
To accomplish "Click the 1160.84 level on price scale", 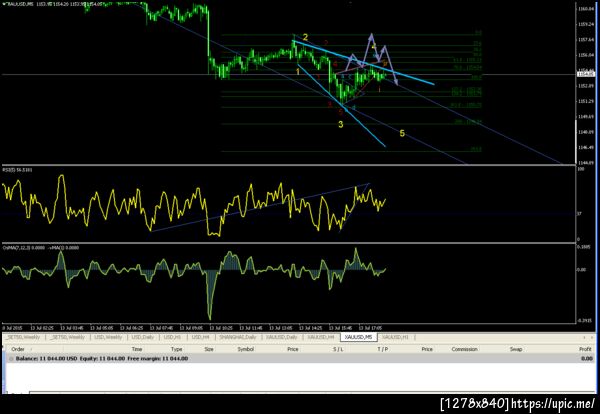I will (586, 8).
